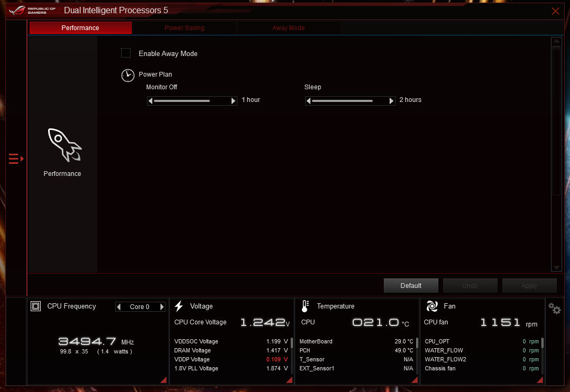
Task: Increase Sleep time with right arrow
Action: 391,100
